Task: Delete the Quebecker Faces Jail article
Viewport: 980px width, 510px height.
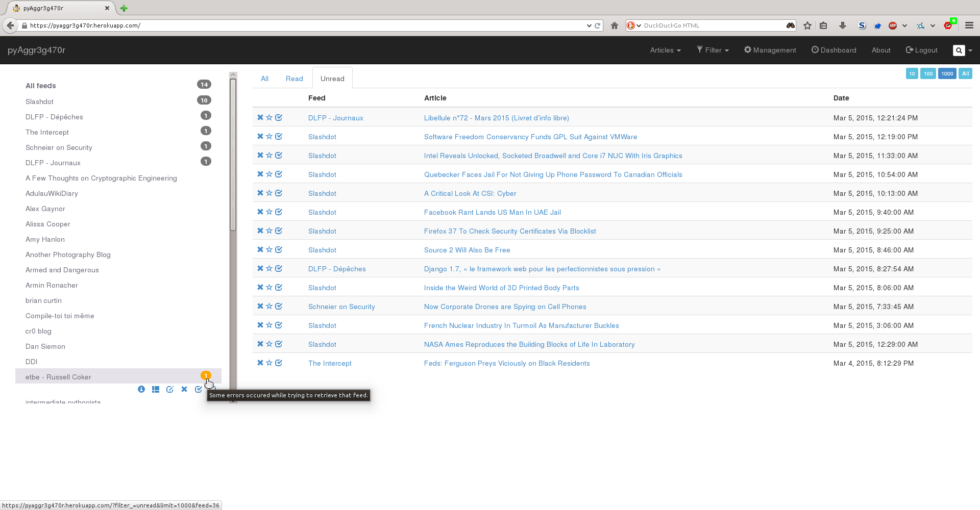Action: [260, 174]
